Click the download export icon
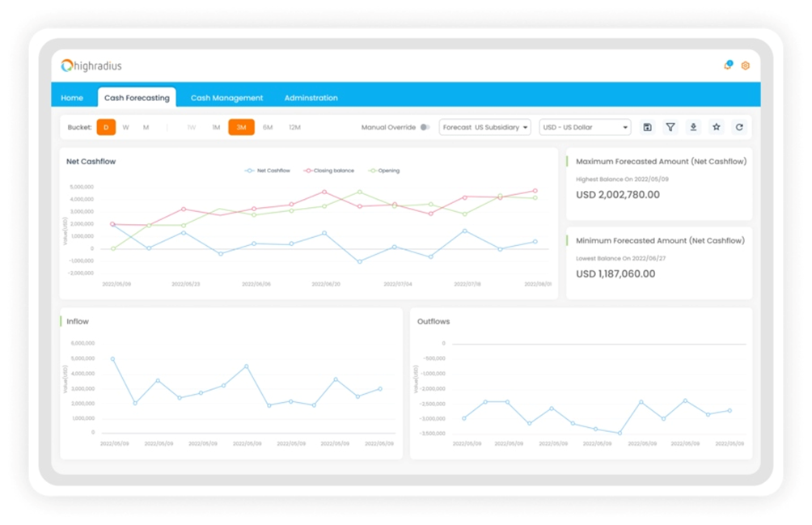 (694, 127)
